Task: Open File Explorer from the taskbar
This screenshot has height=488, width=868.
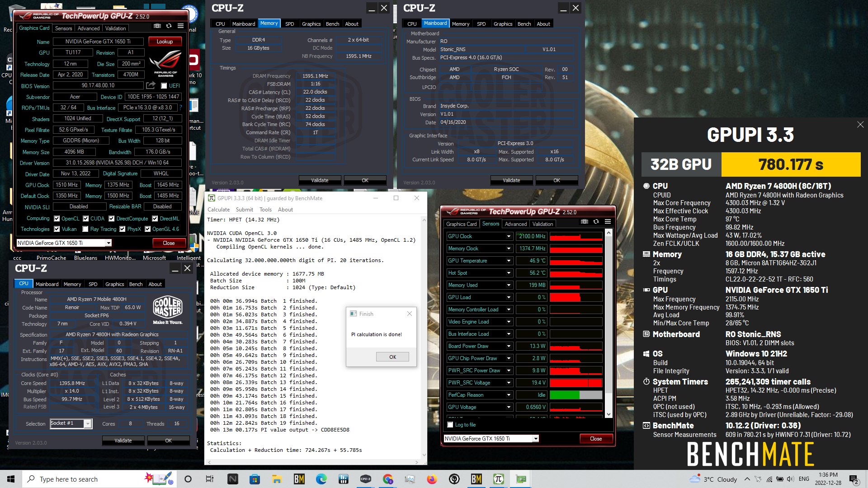Action: point(277,479)
